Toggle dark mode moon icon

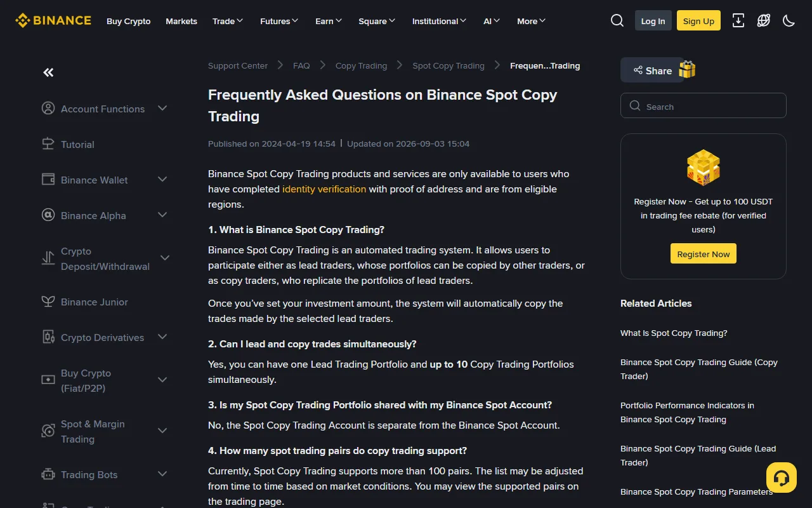tap(789, 20)
